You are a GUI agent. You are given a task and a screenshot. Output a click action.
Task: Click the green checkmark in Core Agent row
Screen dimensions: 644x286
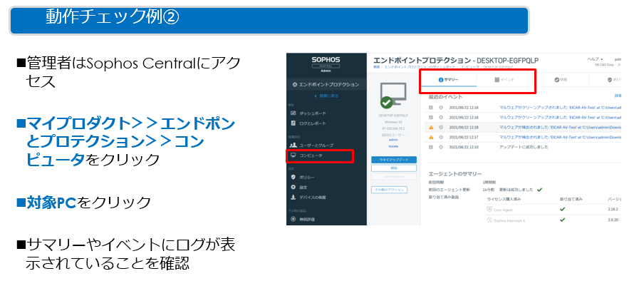[x=562, y=210]
